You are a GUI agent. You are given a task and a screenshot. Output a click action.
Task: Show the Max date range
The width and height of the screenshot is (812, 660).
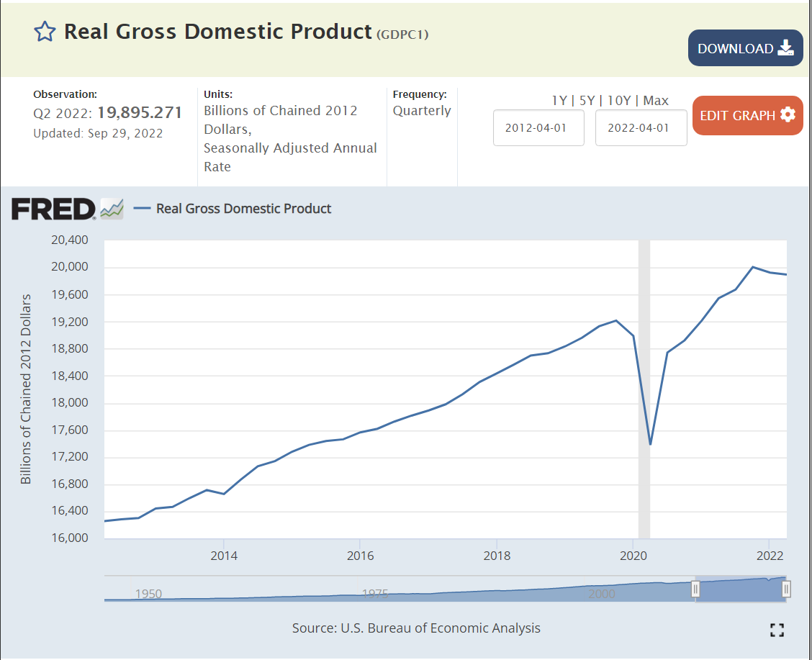point(655,101)
